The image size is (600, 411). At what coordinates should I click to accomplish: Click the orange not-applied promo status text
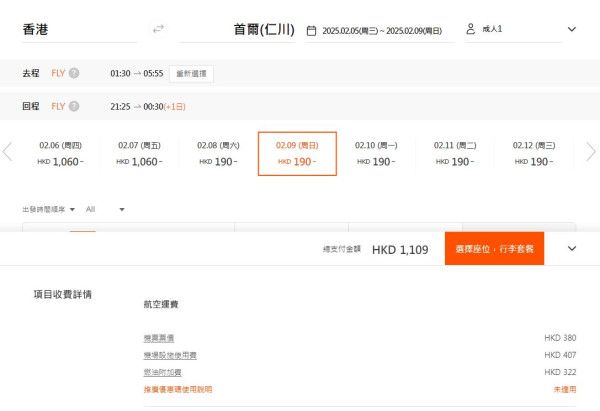[x=565, y=390]
